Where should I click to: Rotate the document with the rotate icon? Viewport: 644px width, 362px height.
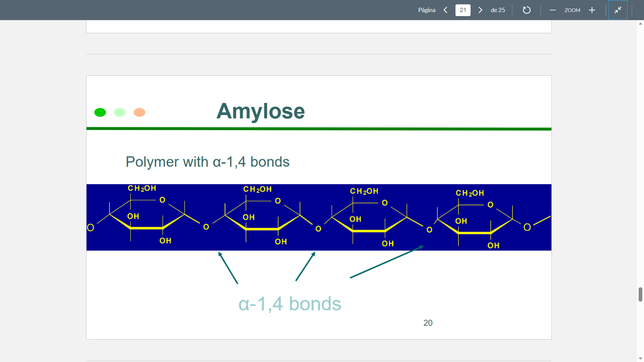527,10
